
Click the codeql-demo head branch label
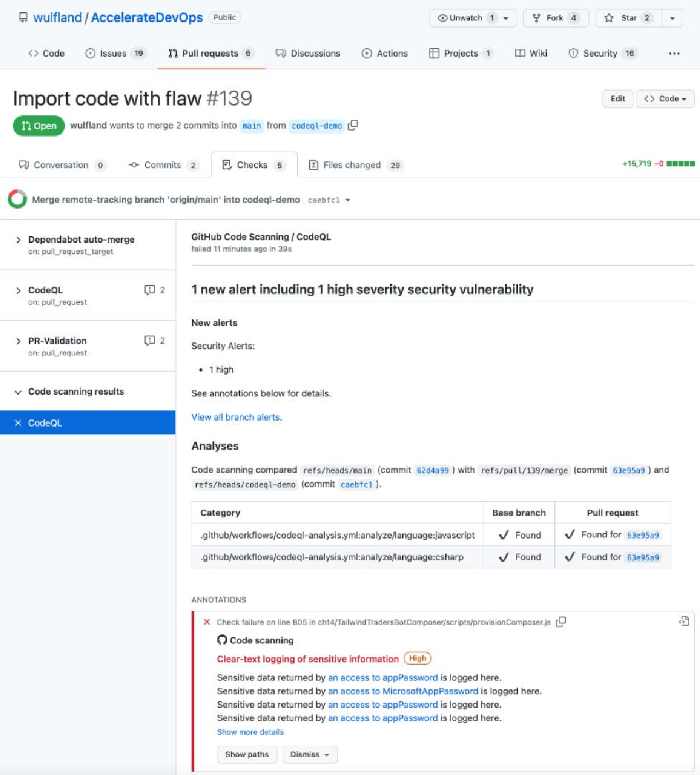317,126
